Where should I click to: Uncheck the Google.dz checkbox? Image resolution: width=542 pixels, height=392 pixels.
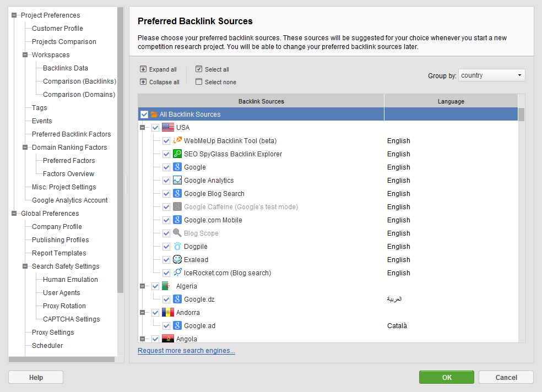(x=166, y=300)
